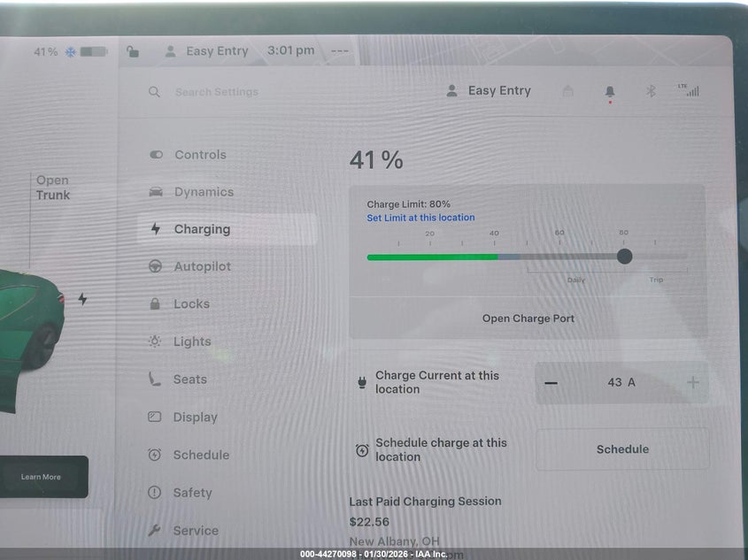Image resolution: width=748 pixels, height=560 pixels.
Task: Tap the Open Trunk control
Action: 52,188
